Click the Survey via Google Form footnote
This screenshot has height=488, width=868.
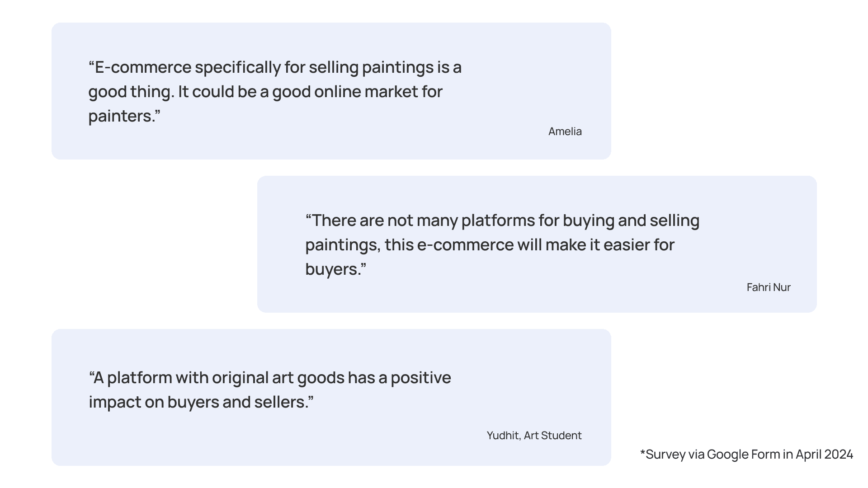(x=746, y=454)
